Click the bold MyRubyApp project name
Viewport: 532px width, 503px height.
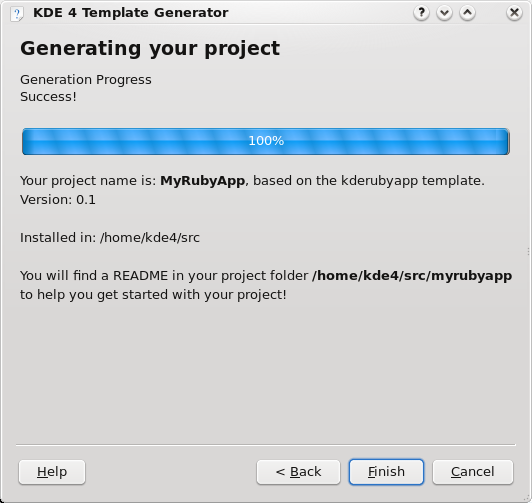(x=203, y=181)
